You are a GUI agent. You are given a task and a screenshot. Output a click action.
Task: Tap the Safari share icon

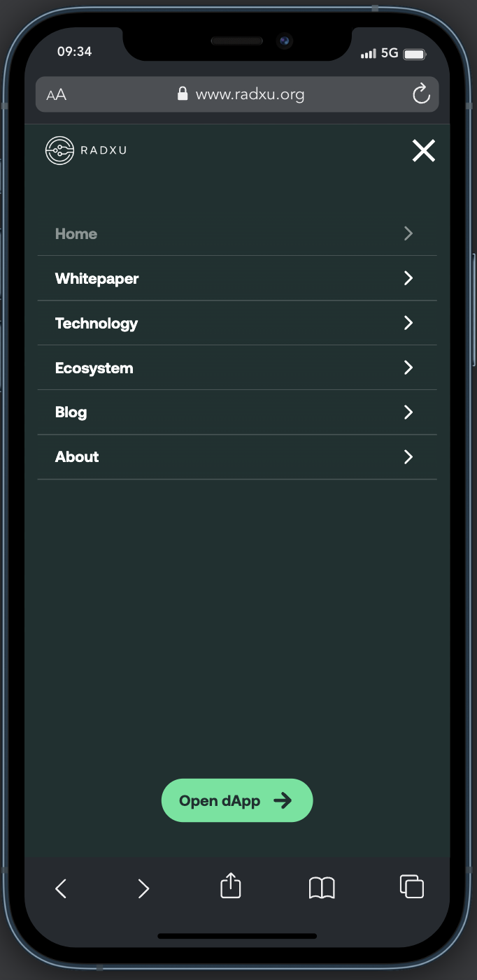(231, 886)
